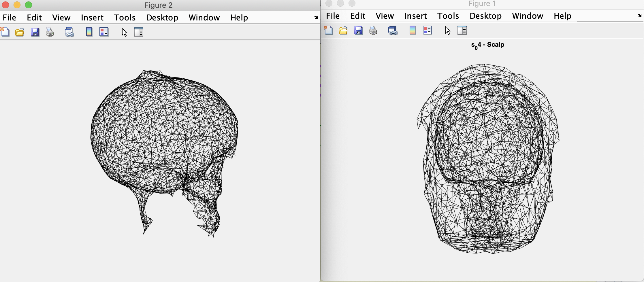This screenshot has height=282, width=644.
Task: Click New Figure icon in Figure 1 toolbar
Action: (328, 30)
